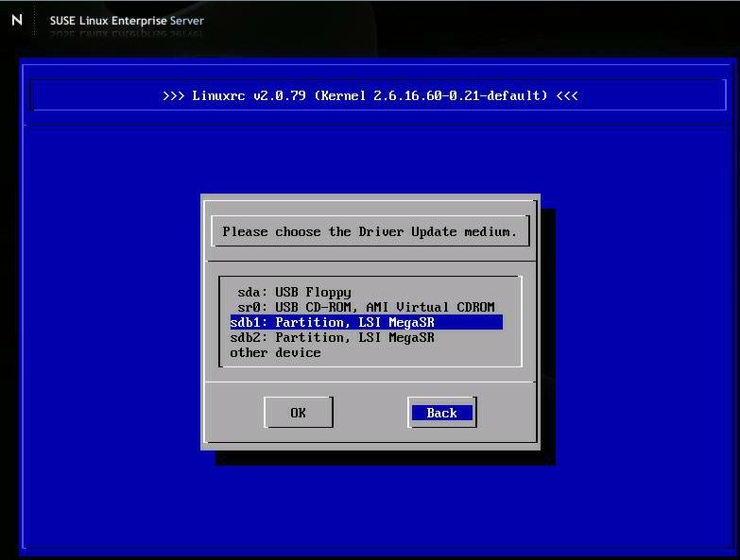This screenshot has width=740, height=560.
Task: Select the 'other device' option
Action: point(275,352)
